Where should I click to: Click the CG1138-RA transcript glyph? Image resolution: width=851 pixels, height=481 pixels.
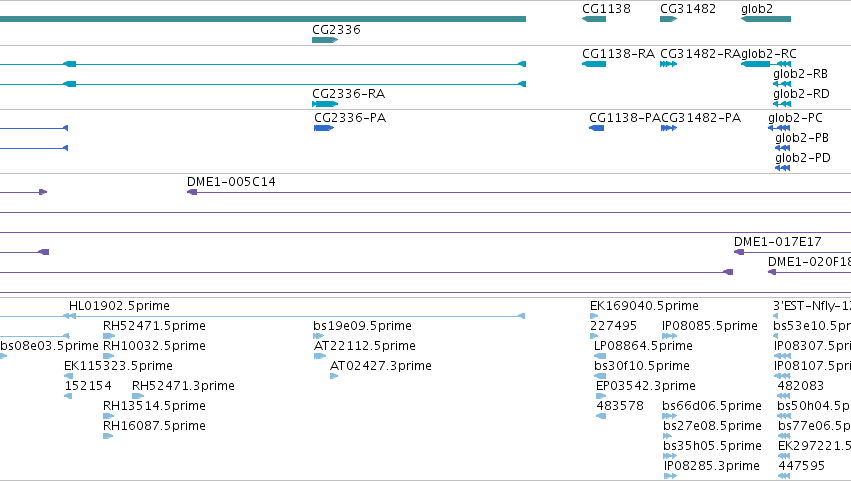coord(594,64)
